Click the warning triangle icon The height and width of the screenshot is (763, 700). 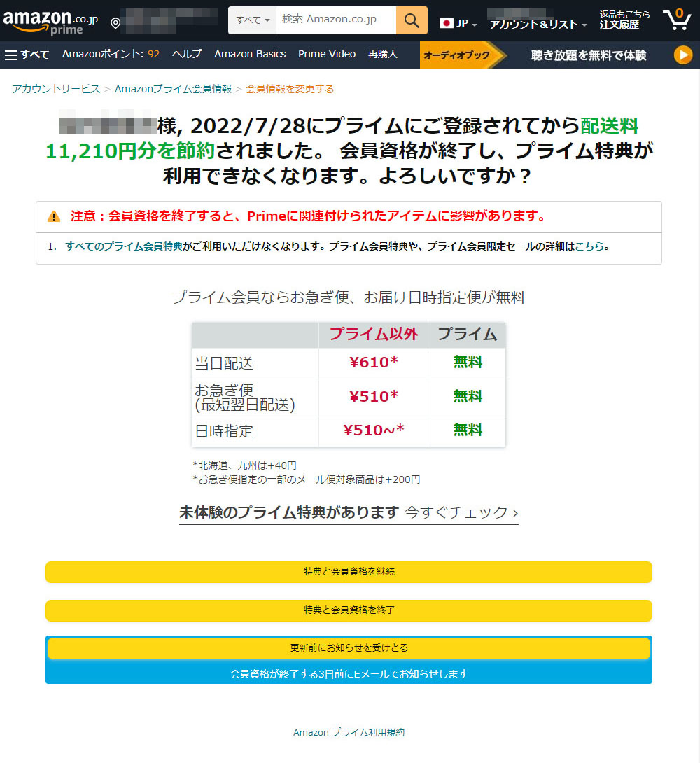(x=54, y=216)
